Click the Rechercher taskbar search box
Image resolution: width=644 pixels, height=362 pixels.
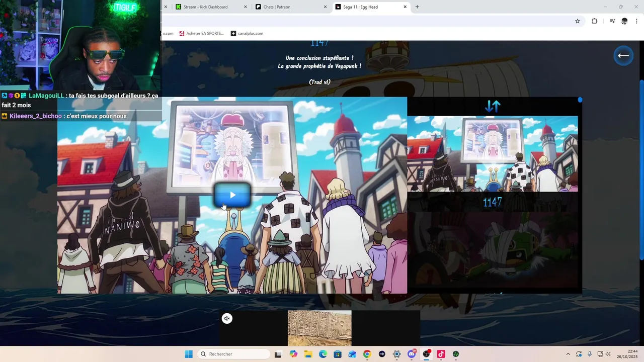[233, 354]
